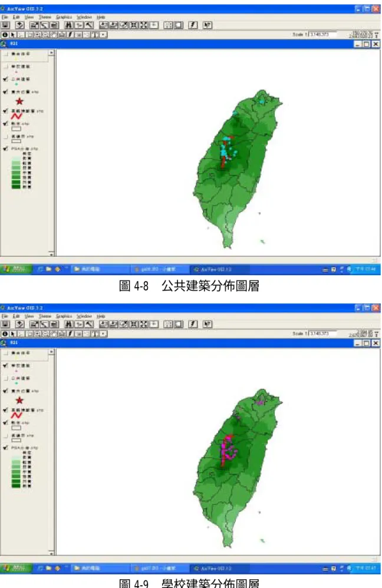Click Zoom to Full Extent in 圖 4-9 window
The width and height of the screenshot is (382, 588).
[x=103, y=325]
